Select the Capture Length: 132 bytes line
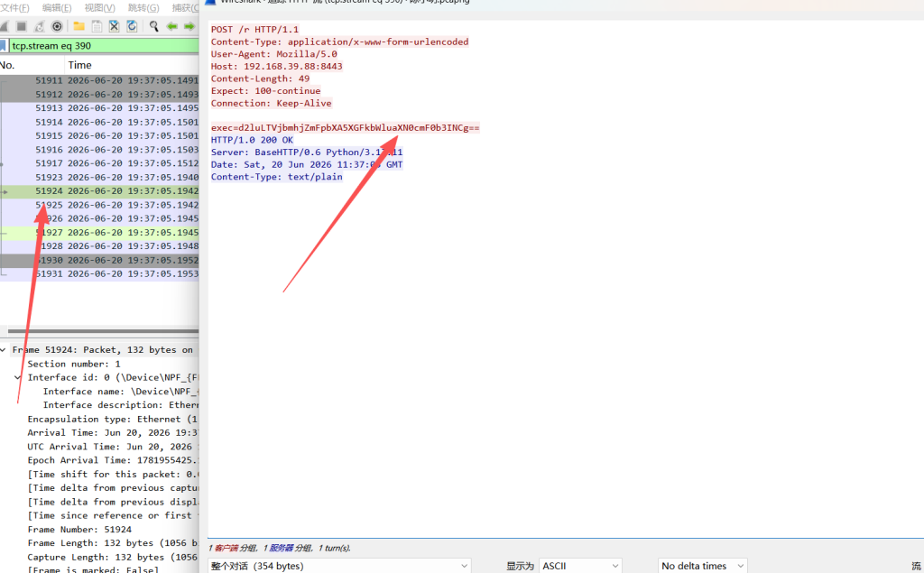Image resolution: width=924 pixels, height=573 pixels. [x=113, y=557]
